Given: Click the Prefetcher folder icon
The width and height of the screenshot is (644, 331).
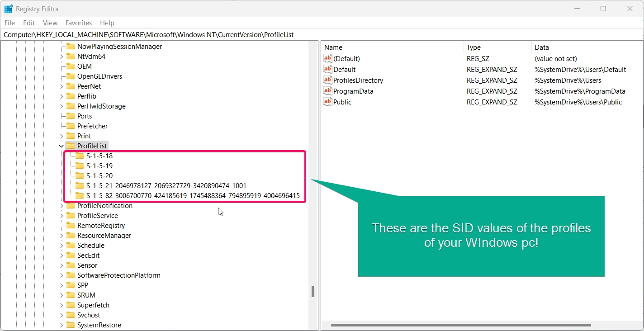Looking at the screenshot, I should coord(70,126).
